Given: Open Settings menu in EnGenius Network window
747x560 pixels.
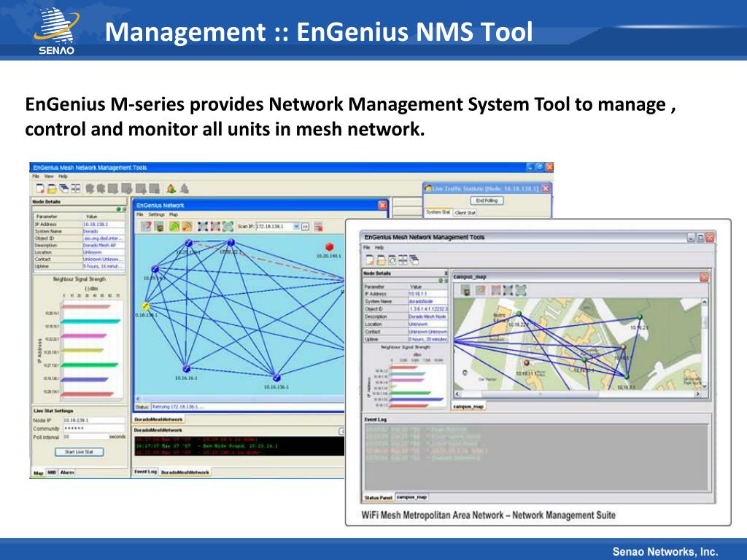Looking at the screenshot, I should click(156, 215).
